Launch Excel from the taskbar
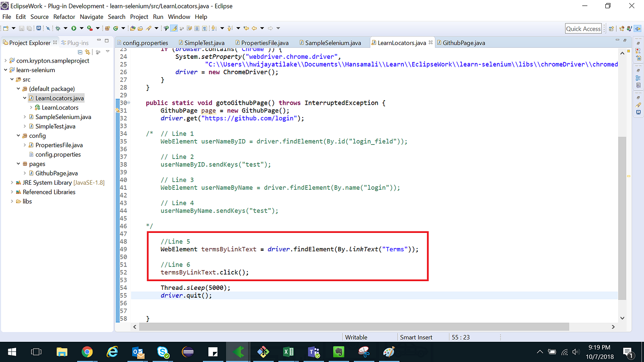 (x=288, y=351)
